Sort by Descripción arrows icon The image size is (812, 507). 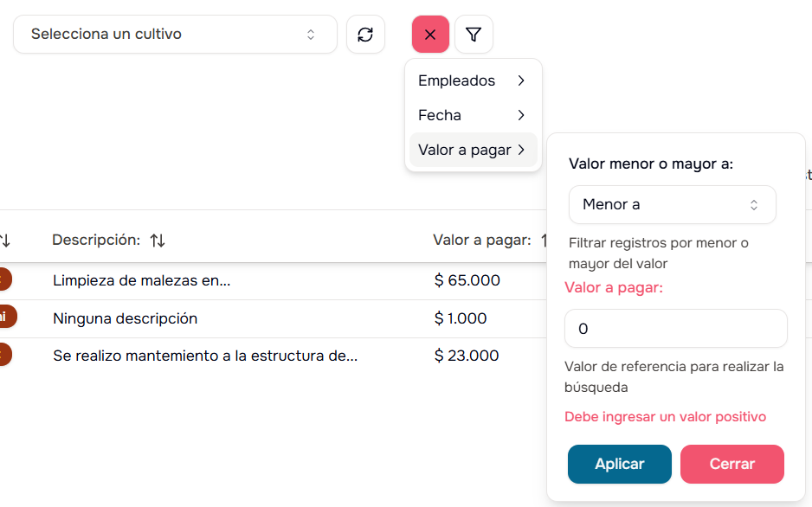pos(158,241)
